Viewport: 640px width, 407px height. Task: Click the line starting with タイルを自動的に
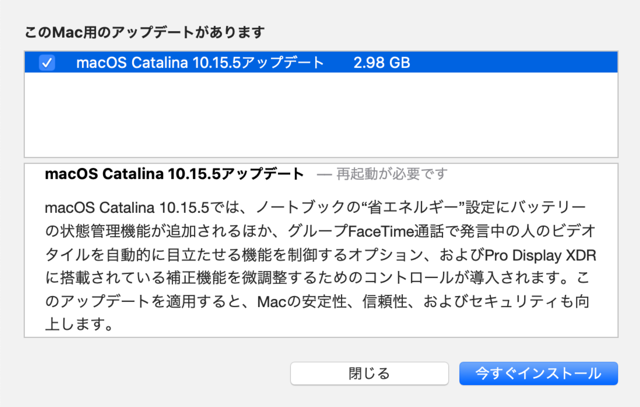[321, 256]
